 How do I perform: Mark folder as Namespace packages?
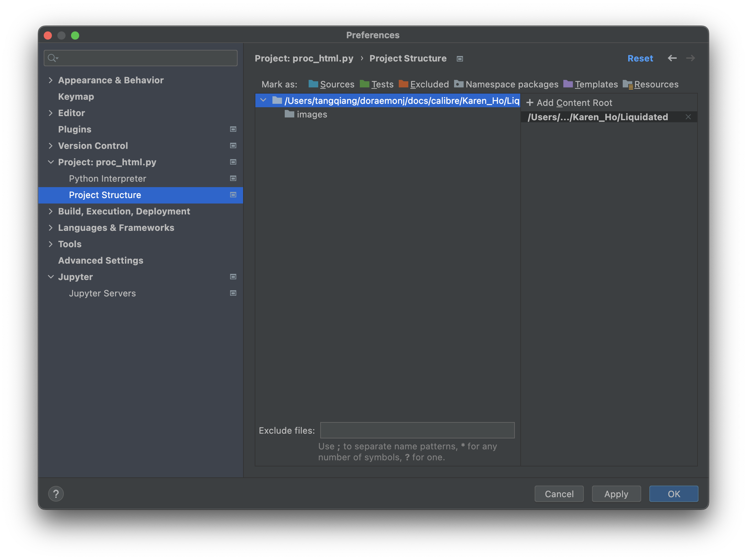point(511,84)
